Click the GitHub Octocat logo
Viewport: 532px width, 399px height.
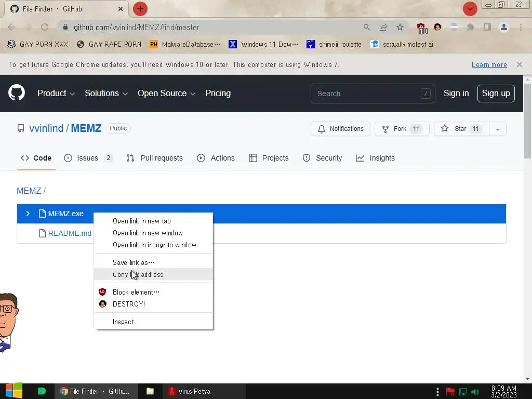point(17,93)
